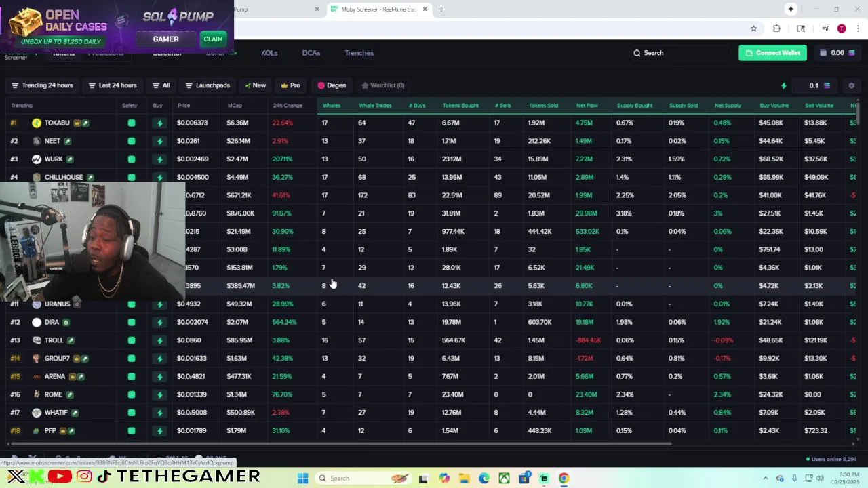
Task: Quick-buy TOKABU with the lightning icon
Action: point(159,123)
